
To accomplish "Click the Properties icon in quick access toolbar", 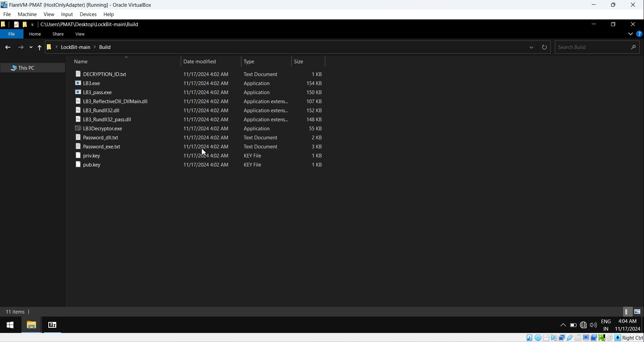I will pos(16,24).
